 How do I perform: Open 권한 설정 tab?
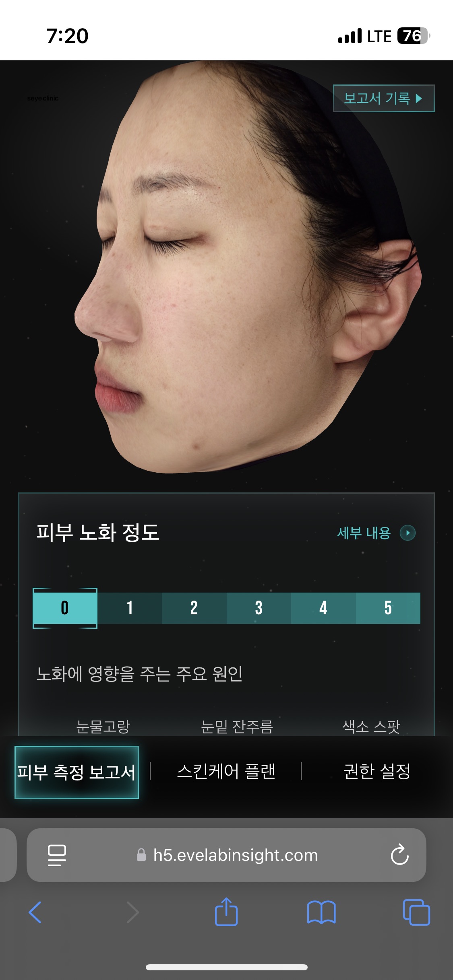point(377,772)
